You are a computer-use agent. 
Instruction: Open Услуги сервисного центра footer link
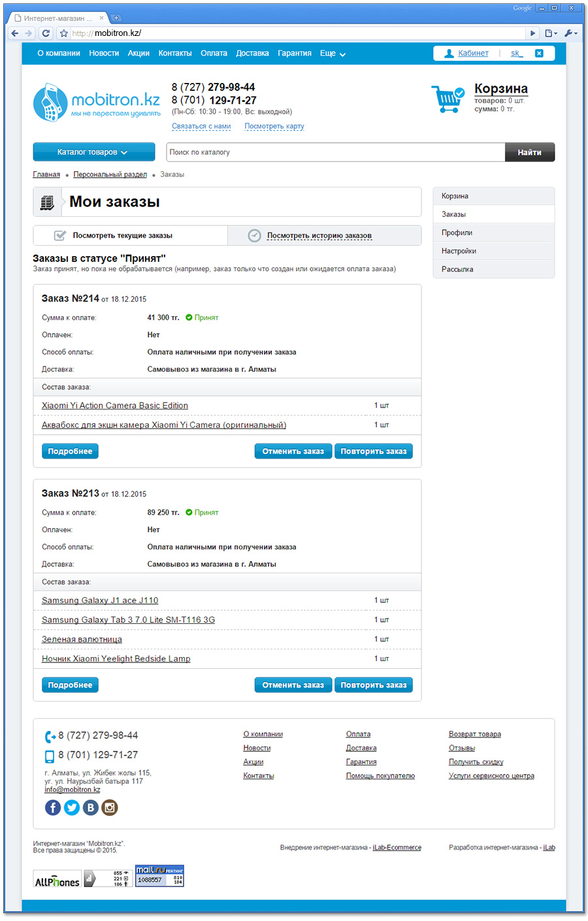[x=491, y=776]
